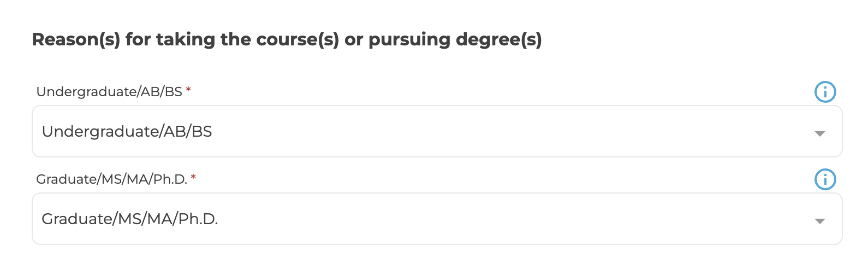Click the caret arrow in Graduate/MS/MA/Ph.D. box
Viewport: 868px width, 269px height.
tap(819, 221)
